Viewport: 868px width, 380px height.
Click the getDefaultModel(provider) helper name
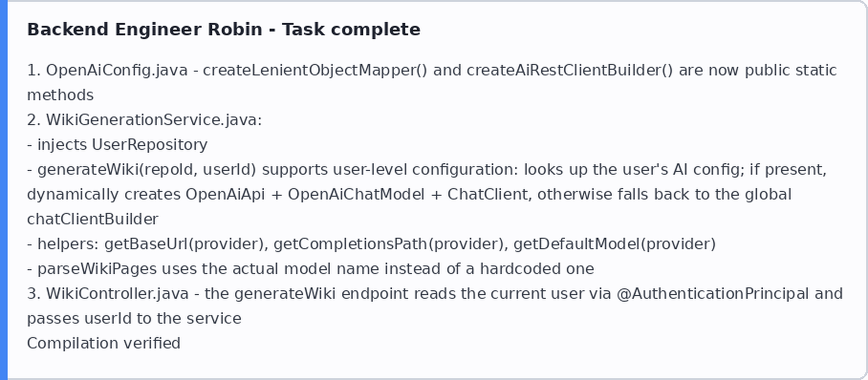(615, 244)
